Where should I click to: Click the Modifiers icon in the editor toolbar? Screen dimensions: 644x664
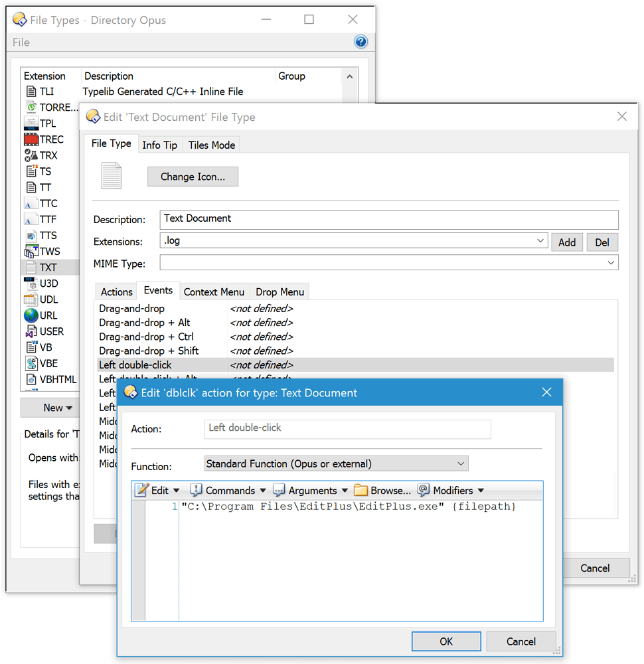tap(423, 490)
